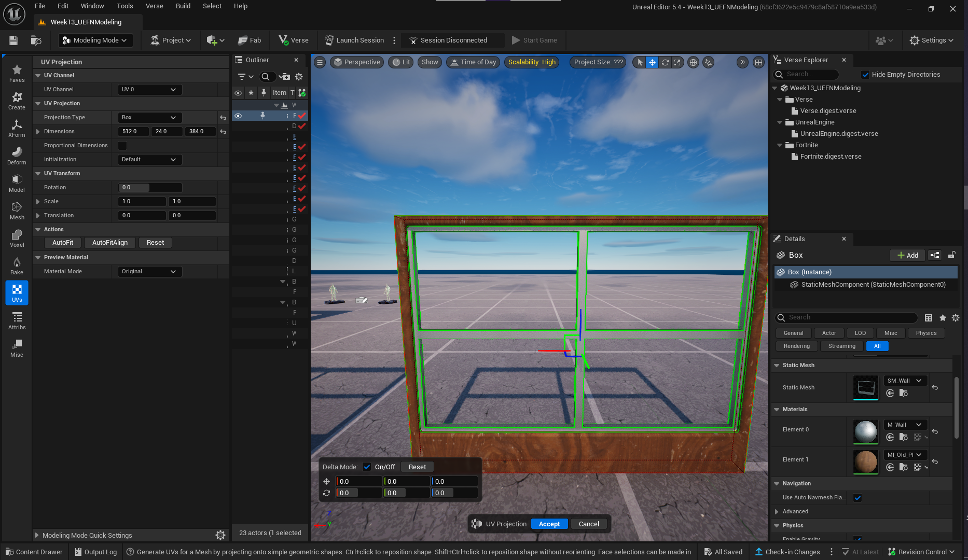Click the AutoFitAlign action button

pos(110,243)
